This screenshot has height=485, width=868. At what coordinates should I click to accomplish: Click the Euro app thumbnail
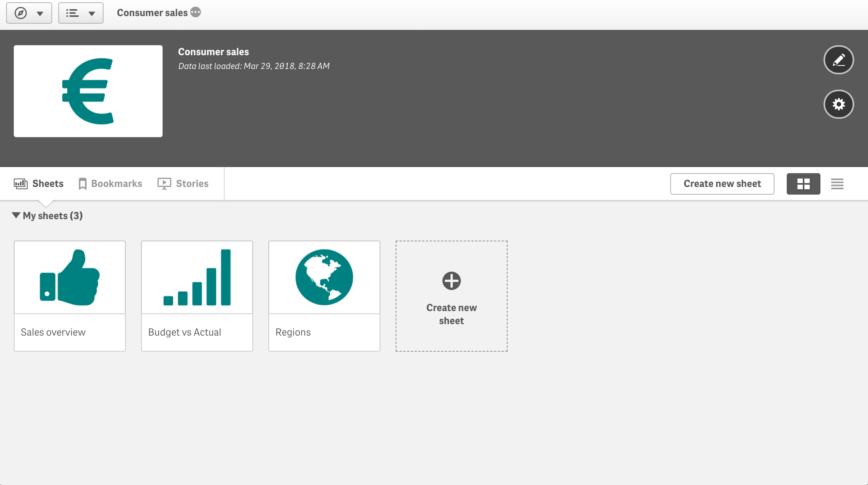point(88,91)
